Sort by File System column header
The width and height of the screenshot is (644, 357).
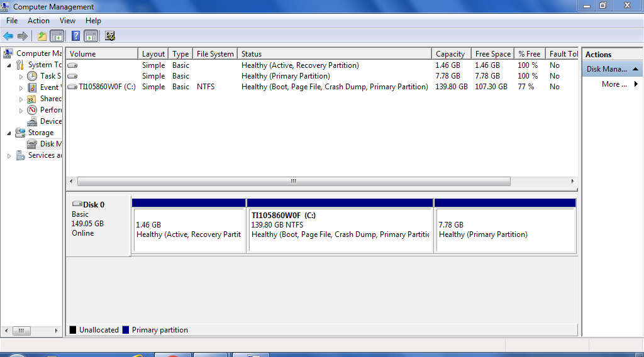[x=215, y=54]
